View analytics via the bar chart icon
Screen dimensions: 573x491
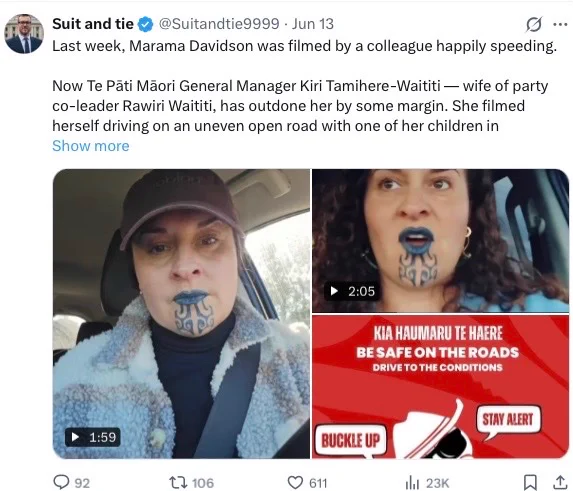[x=412, y=483]
